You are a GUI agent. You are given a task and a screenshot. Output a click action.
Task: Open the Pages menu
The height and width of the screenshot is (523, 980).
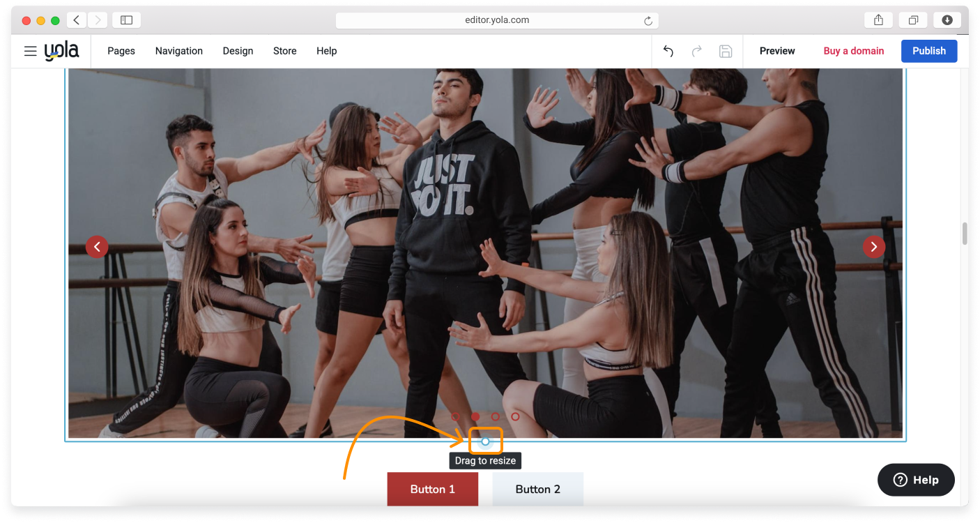[121, 51]
